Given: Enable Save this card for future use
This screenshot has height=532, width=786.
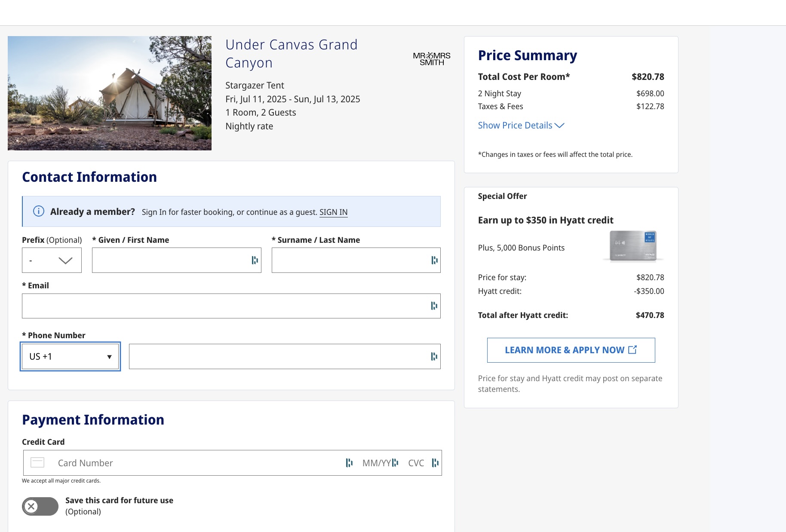Looking at the screenshot, I should click(40, 506).
